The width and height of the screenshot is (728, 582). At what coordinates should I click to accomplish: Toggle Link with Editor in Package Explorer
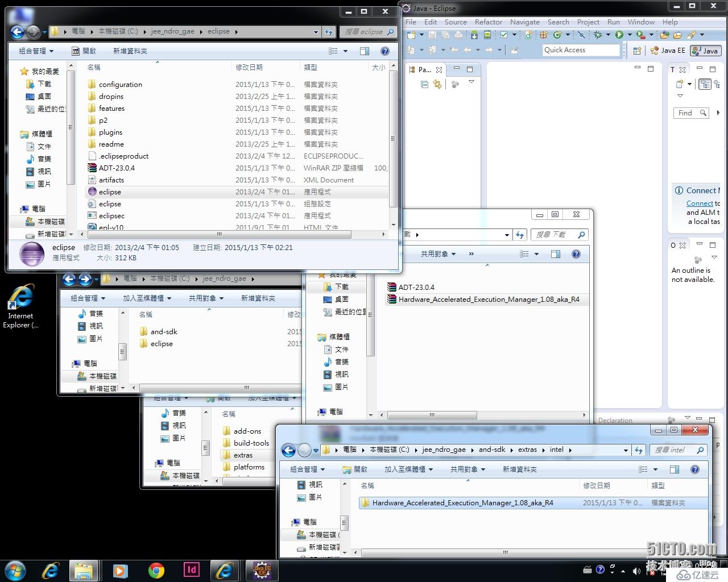[437, 84]
